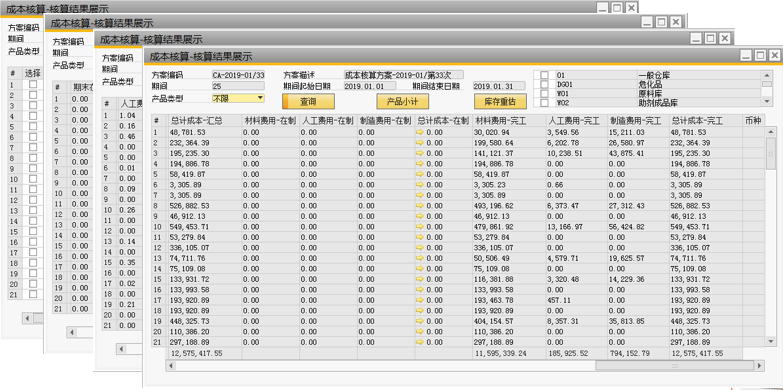Click the left scroll arrow in the rearmost window
The height and width of the screenshot is (390, 783).
27,318
